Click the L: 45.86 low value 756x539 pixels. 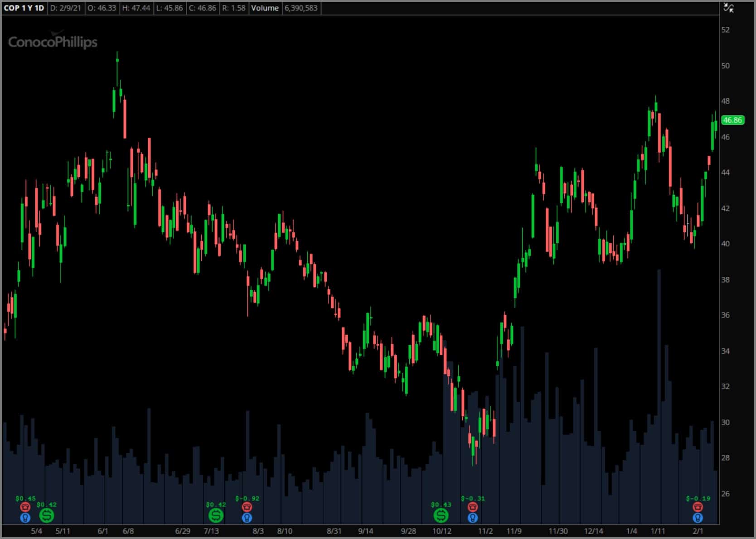170,8
